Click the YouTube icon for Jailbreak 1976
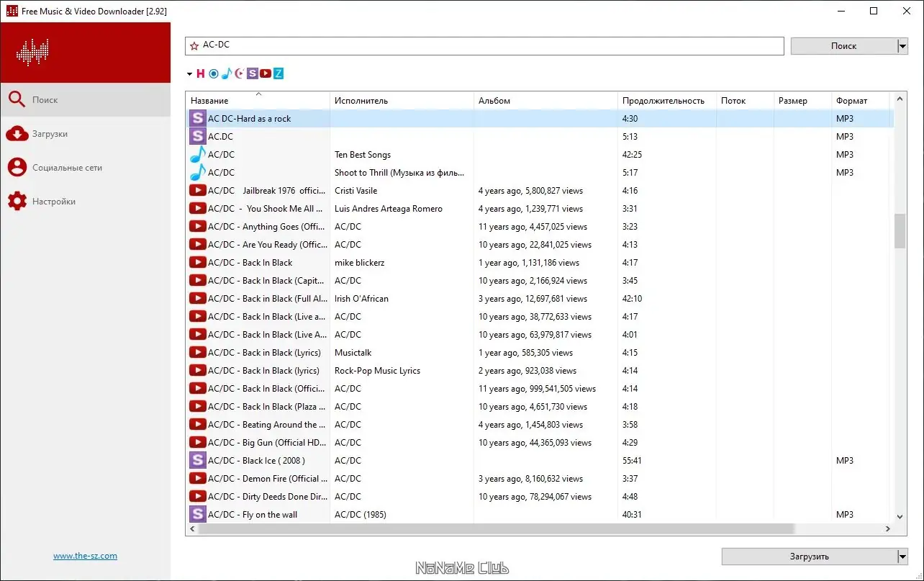Image resolution: width=924 pixels, height=581 pixels. 197,190
